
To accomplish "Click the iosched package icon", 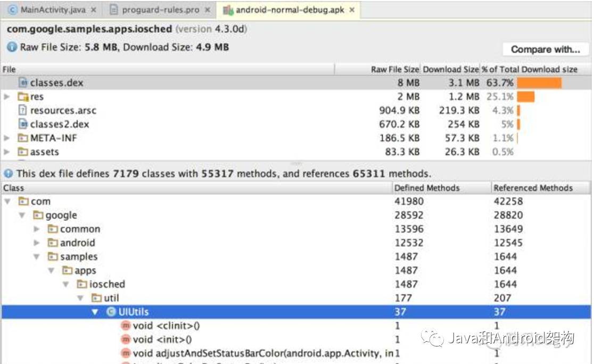I will (82, 284).
